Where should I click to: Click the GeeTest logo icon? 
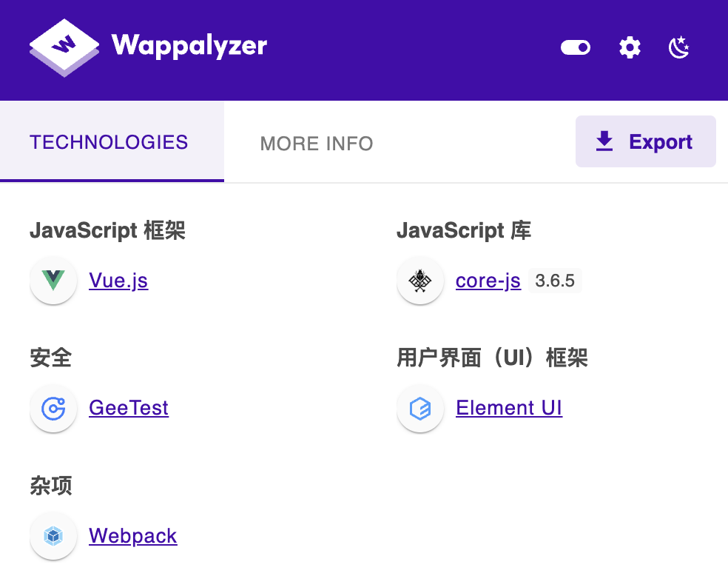coord(53,409)
